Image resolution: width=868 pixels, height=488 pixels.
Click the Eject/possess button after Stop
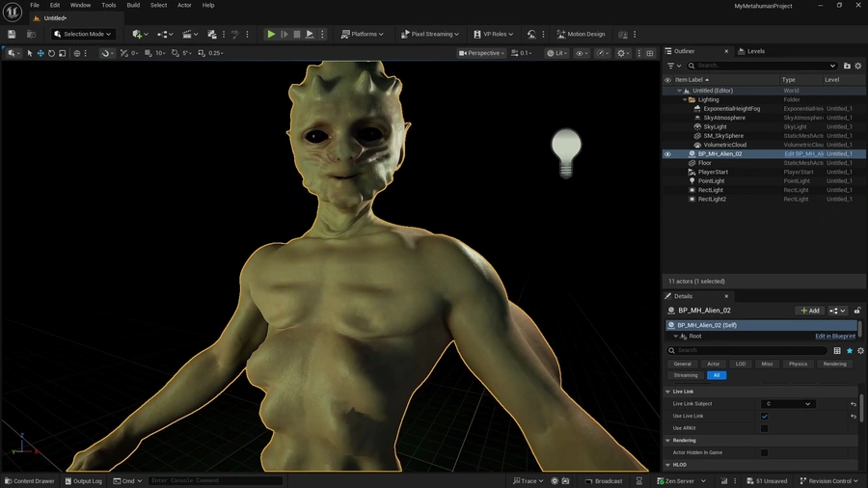tap(310, 35)
